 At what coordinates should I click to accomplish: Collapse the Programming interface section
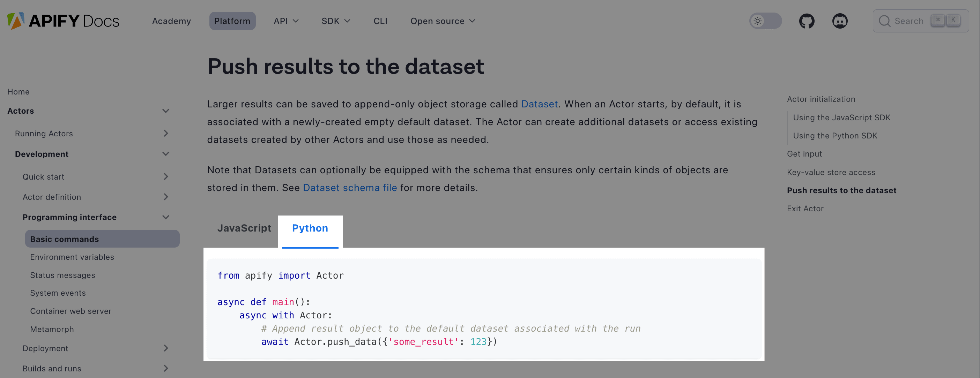[165, 217]
